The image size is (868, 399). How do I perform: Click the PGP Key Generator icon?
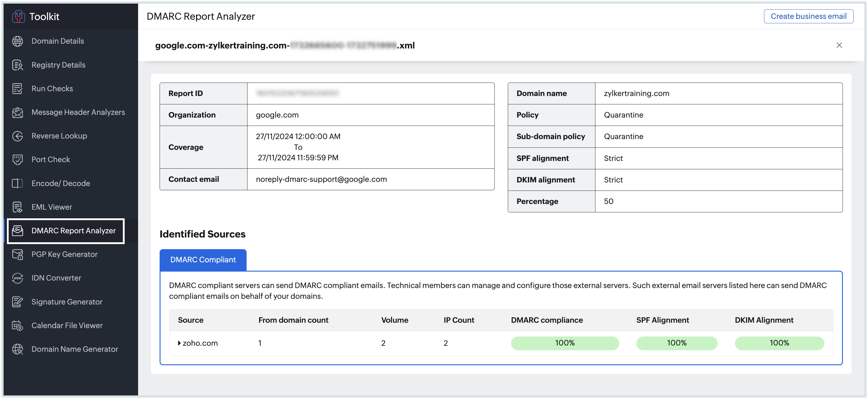[x=17, y=254]
